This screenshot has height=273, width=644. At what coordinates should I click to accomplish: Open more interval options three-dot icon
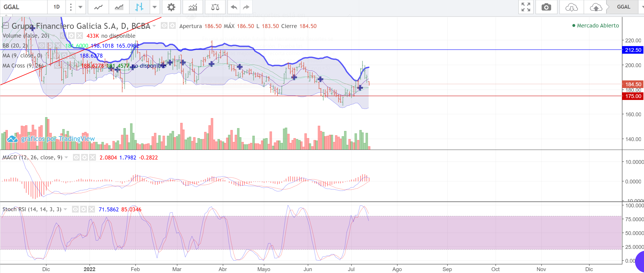(71, 7)
